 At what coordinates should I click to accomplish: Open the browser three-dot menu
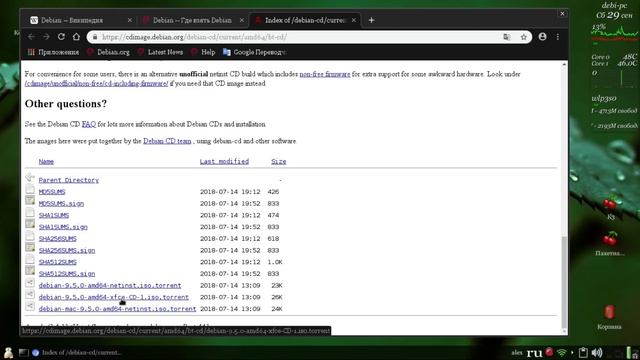pos(558,37)
